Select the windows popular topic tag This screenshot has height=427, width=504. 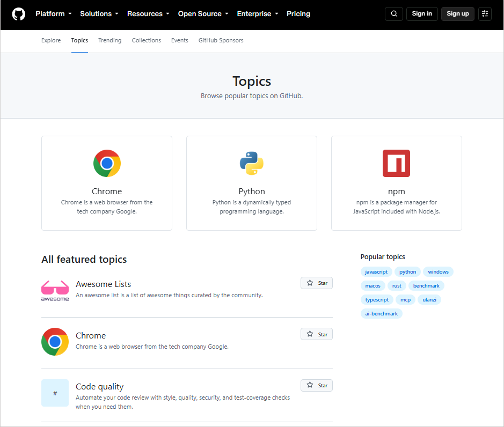[438, 272]
